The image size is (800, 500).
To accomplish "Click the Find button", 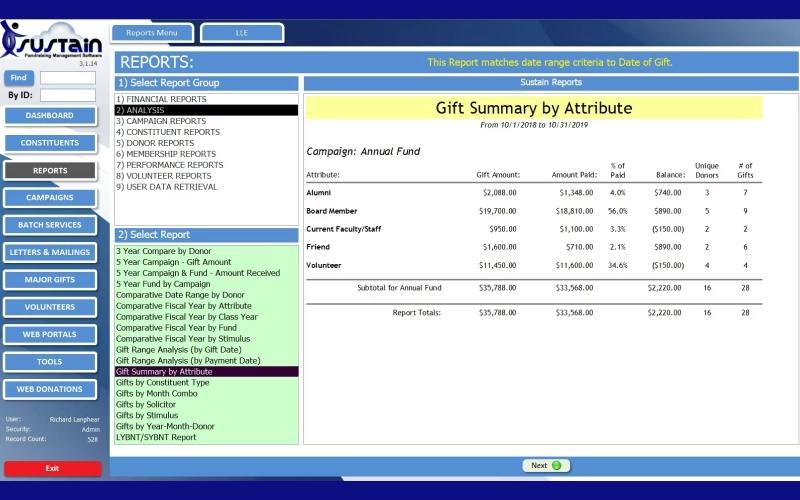I will pos(19,78).
